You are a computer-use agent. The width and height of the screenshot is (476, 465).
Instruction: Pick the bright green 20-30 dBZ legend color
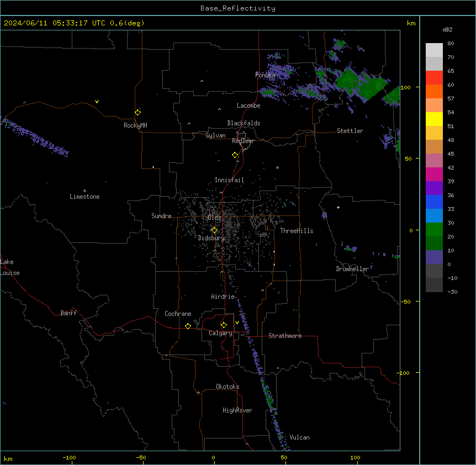click(x=434, y=230)
